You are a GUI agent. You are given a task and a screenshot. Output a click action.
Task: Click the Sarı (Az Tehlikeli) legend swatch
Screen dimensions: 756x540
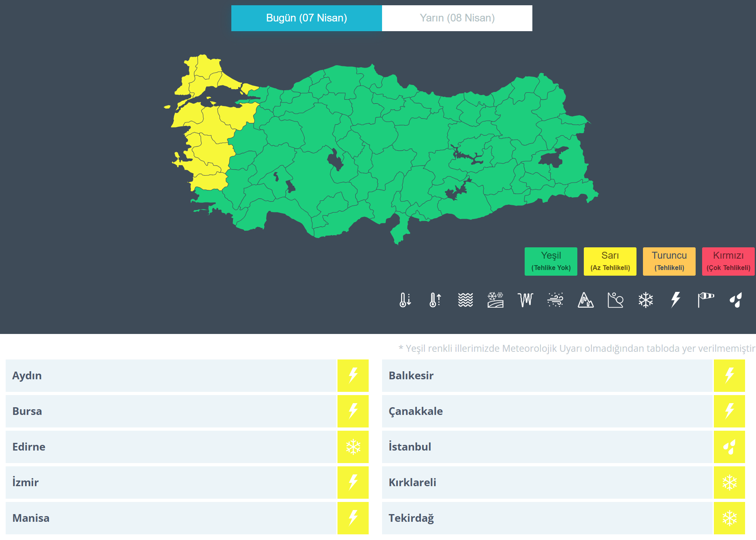pos(610,261)
